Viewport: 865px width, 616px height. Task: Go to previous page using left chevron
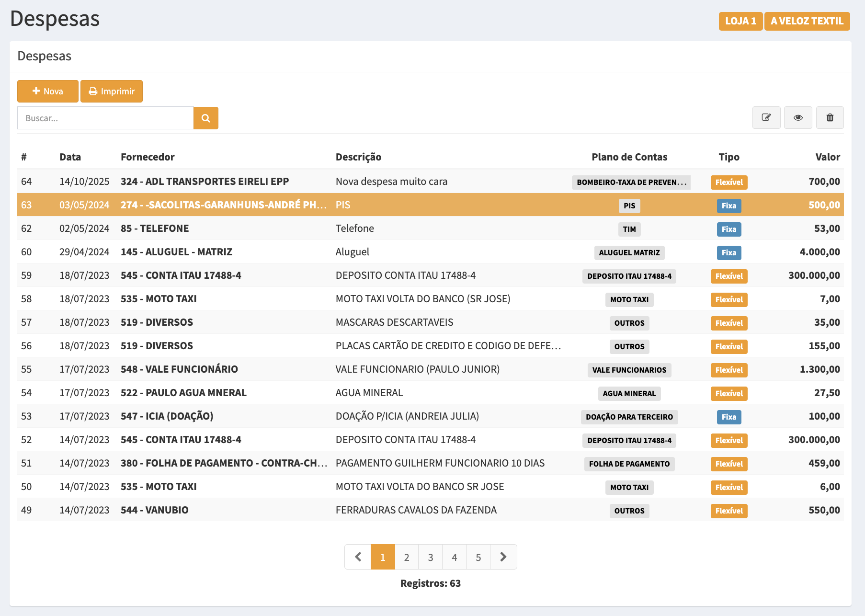click(358, 557)
